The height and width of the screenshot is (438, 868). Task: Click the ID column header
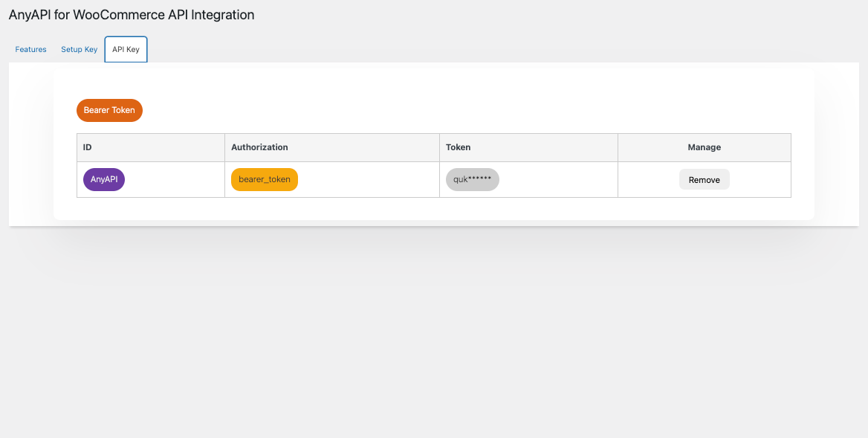(x=88, y=148)
